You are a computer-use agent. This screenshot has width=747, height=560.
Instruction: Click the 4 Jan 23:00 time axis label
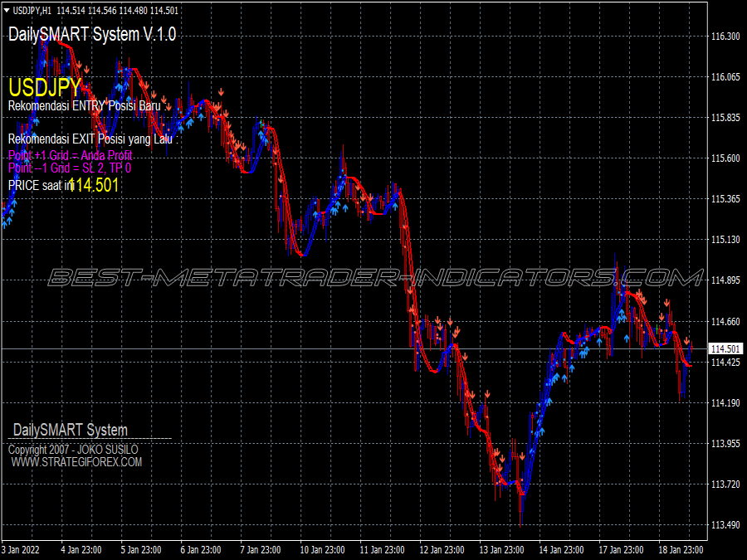pyautogui.click(x=82, y=550)
